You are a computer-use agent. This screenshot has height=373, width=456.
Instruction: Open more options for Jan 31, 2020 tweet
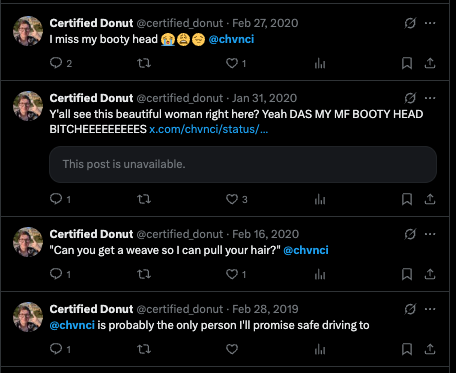(x=430, y=98)
